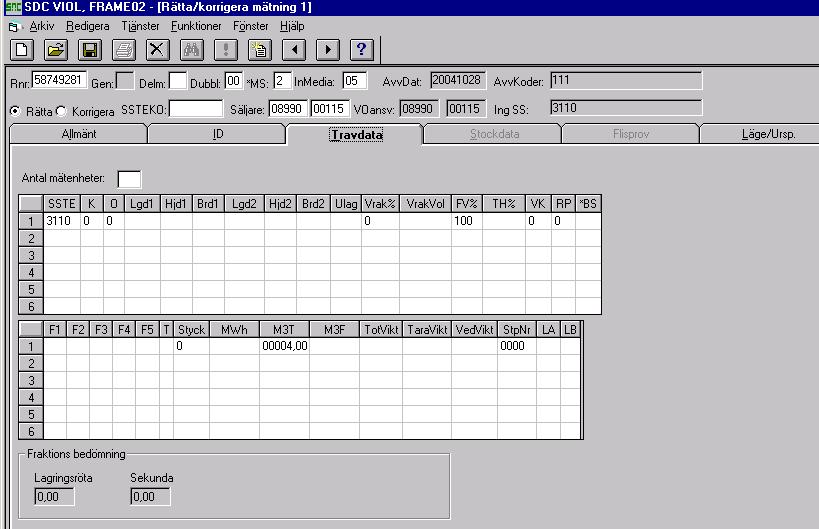The width and height of the screenshot is (819, 529).
Task: Click the Sekunda field 0,00
Action: [x=150, y=497]
